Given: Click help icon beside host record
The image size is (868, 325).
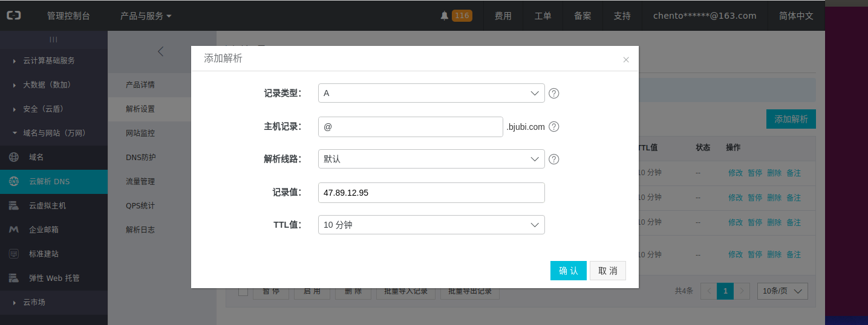Looking at the screenshot, I should coord(553,127).
